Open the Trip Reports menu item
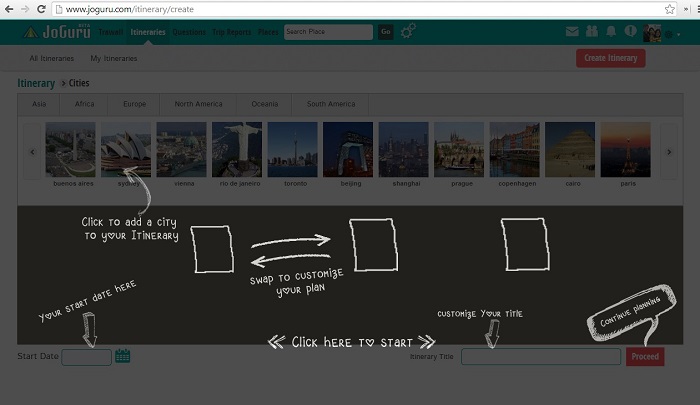This screenshot has width=700, height=405. pyautogui.click(x=231, y=32)
